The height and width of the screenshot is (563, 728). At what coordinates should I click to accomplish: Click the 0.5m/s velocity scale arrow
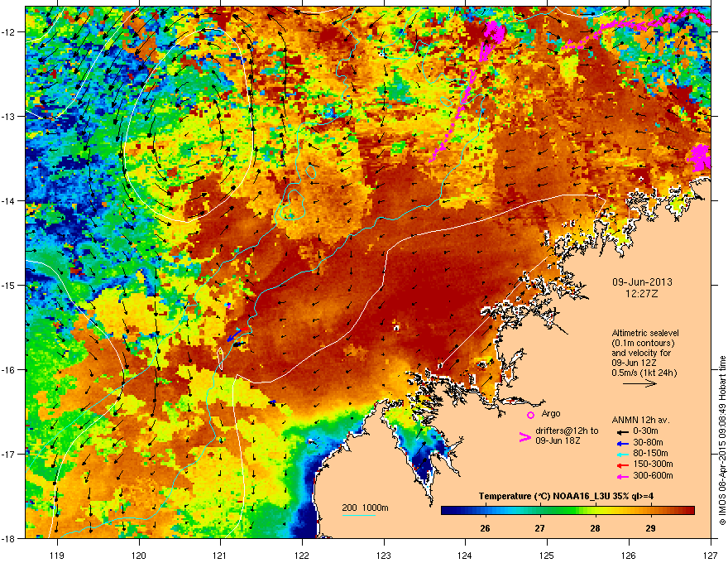pyautogui.click(x=639, y=383)
